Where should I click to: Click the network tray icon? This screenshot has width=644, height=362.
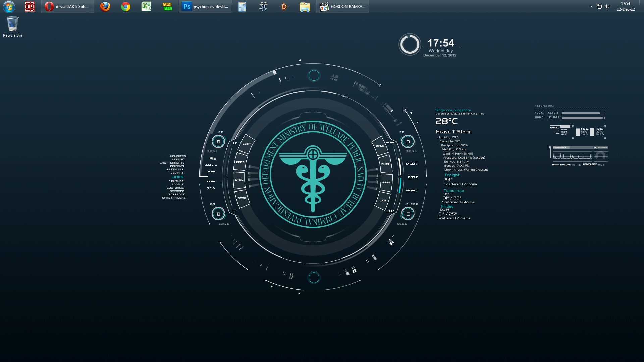pyautogui.click(x=599, y=6)
